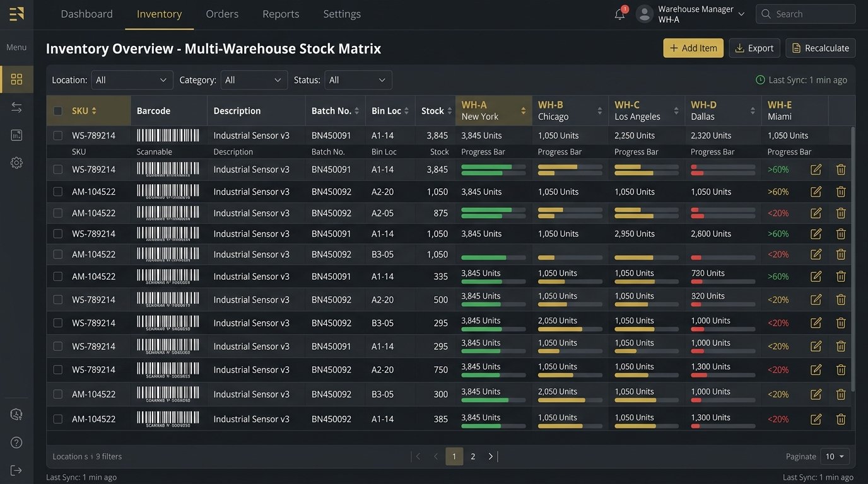This screenshot has width=868, height=484.
Task: Delete the row with stock 385
Action: (x=841, y=418)
